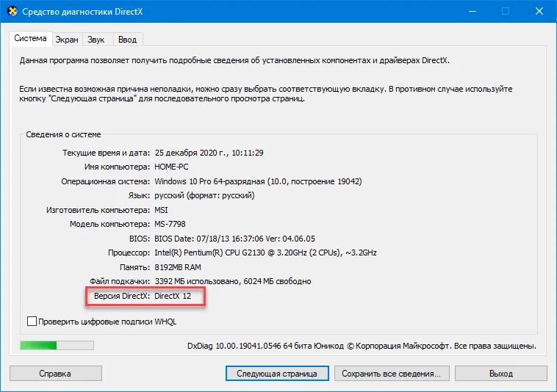Open Справка help button
Image resolution: width=557 pixels, height=392 pixels.
tap(55, 374)
